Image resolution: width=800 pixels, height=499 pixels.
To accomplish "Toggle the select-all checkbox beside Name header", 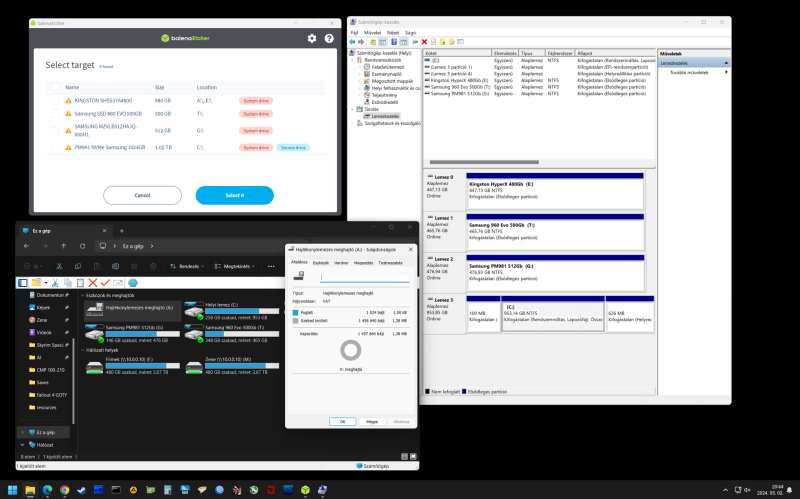I will [x=55, y=87].
